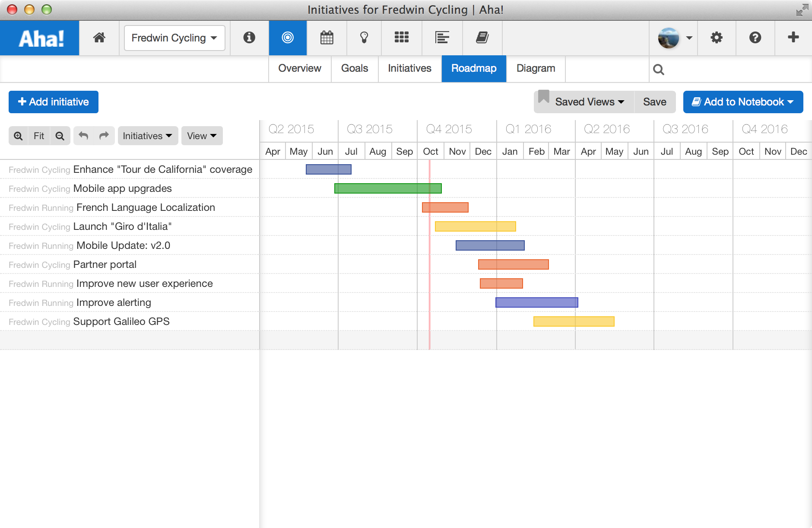Open the Launch "Giro d'Italia" initiative
Viewport: 812px width, 528px height.
click(x=122, y=226)
